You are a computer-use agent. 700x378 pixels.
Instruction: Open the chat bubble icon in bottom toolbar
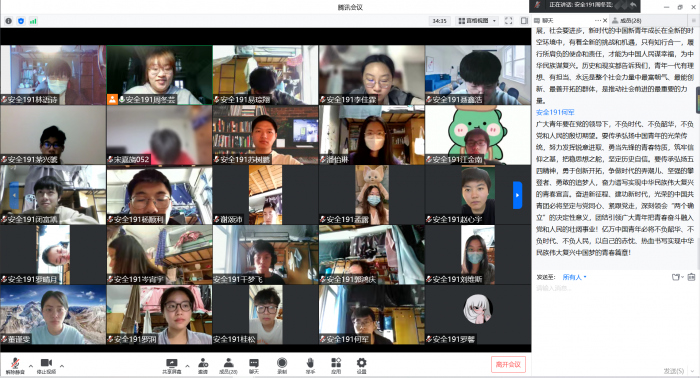(x=254, y=366)
